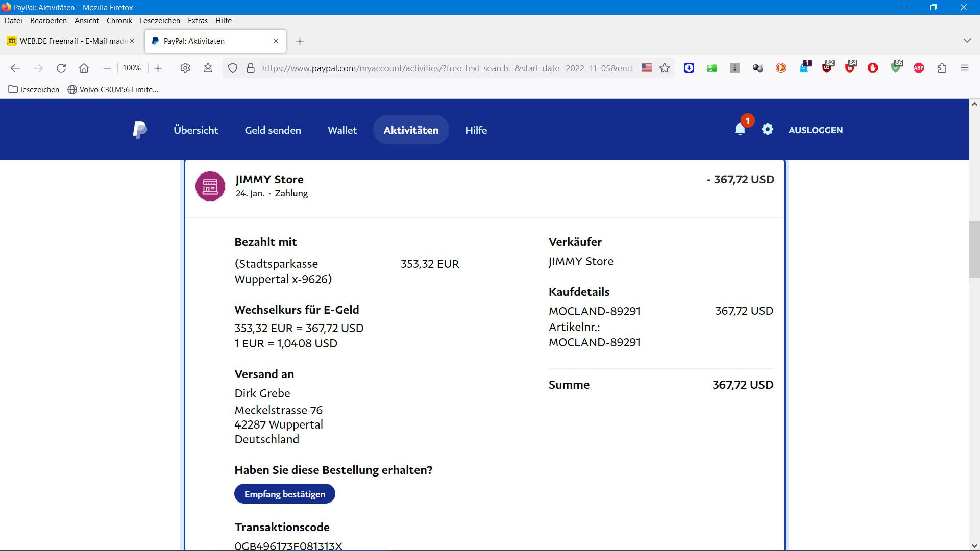Open the Ghostery extension icon
Screen dimensions: 980x551
coord(804,67)
